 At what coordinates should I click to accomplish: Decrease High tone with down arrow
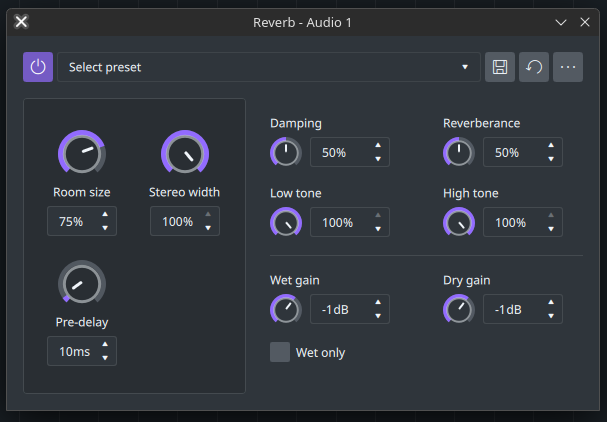pos(551,229)
